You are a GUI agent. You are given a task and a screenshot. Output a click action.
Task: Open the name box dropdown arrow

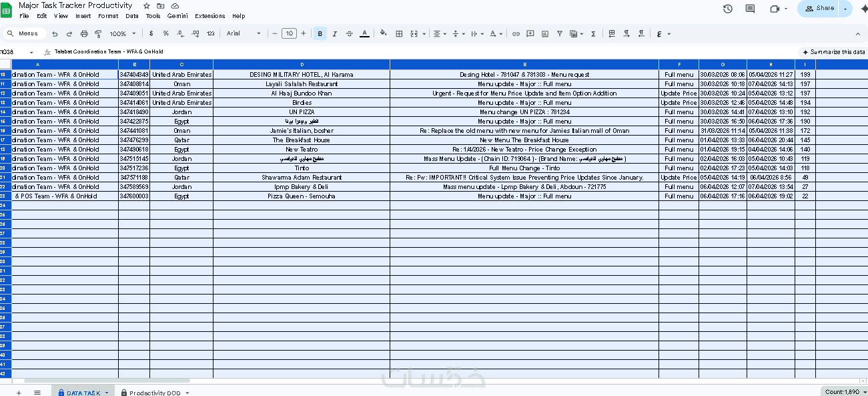31,51
